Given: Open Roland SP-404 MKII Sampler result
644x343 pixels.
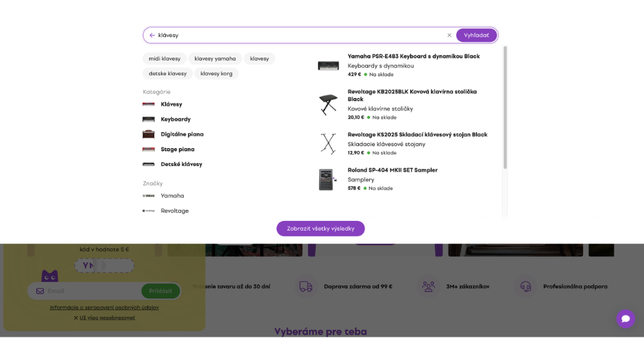Looking at the screenshot, I should click(x=392, y=170).
